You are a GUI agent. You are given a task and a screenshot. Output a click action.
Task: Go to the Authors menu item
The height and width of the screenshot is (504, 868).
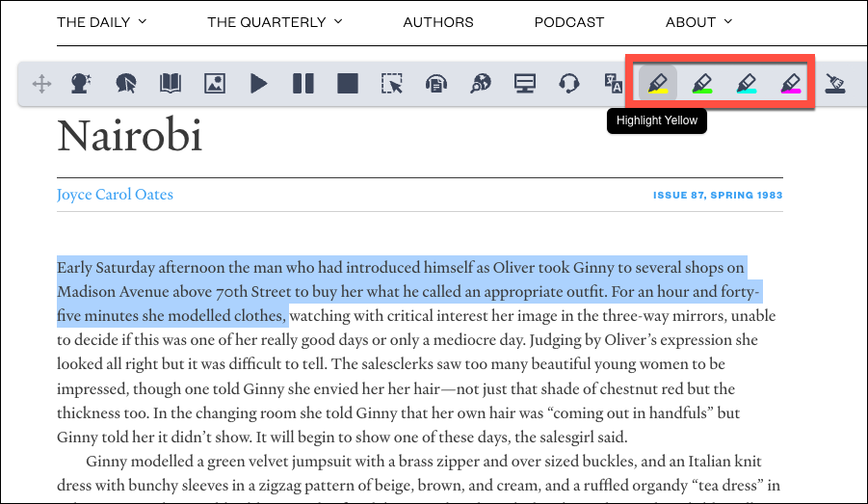point(438,22)
